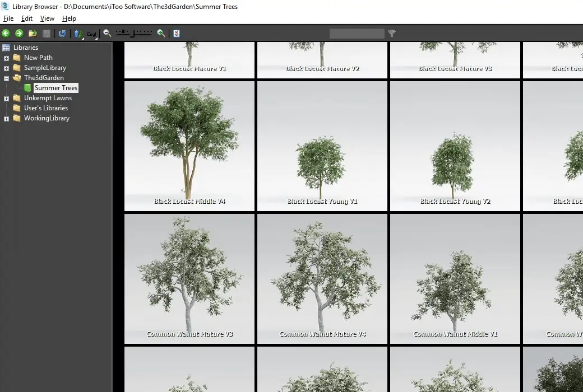Select Black Locust Mature V2 thumbnail

(322, 60)
